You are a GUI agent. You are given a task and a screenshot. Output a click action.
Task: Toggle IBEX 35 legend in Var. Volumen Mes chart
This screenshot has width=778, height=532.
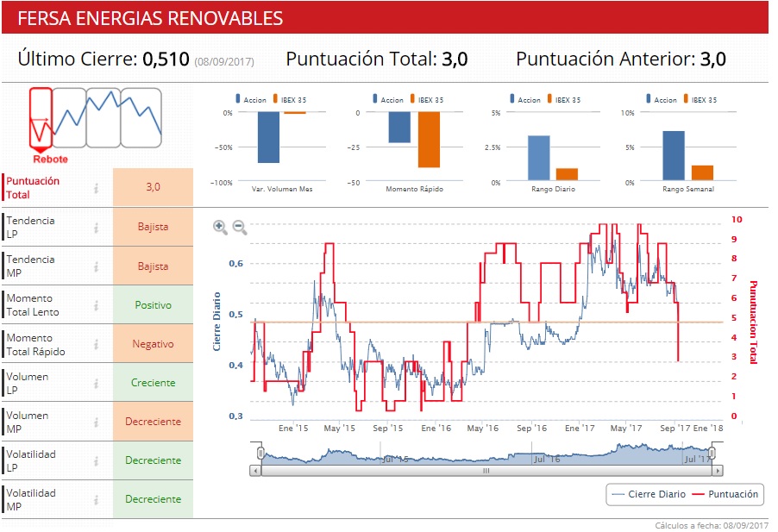click(290, 99)
